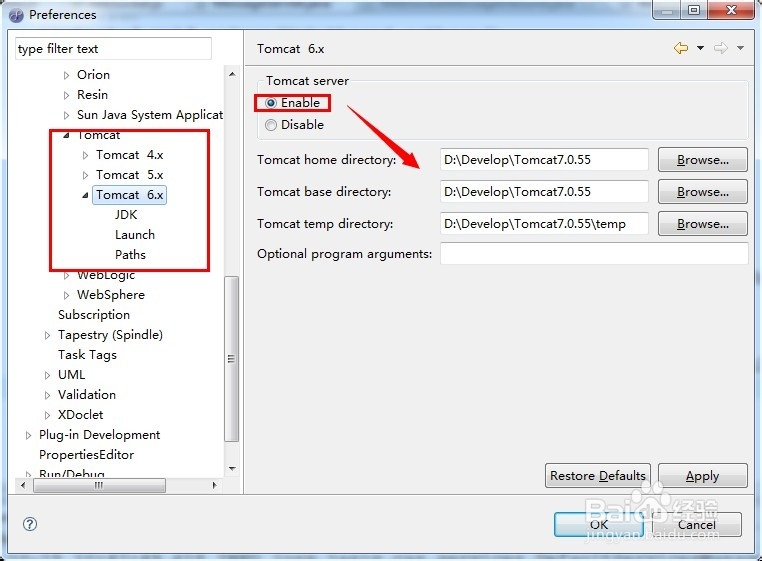762x561 pixels.
Task: Expand the Tomcat 4.x node
Action: [x=86, y=156]
